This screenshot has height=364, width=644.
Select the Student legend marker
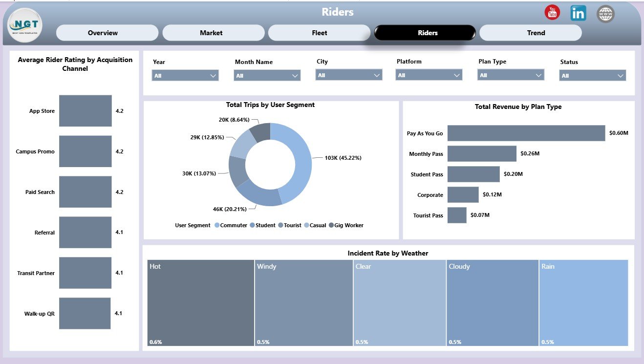click(x=252, y=225)
